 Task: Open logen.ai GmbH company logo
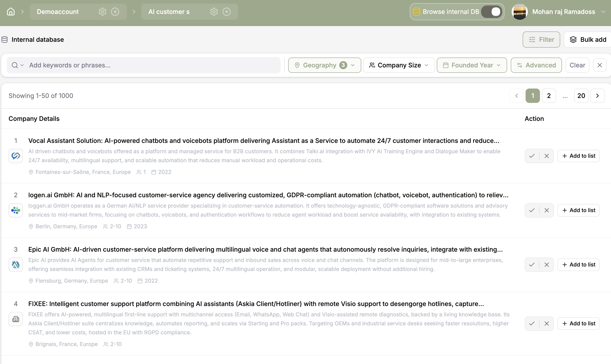(16, 211)
